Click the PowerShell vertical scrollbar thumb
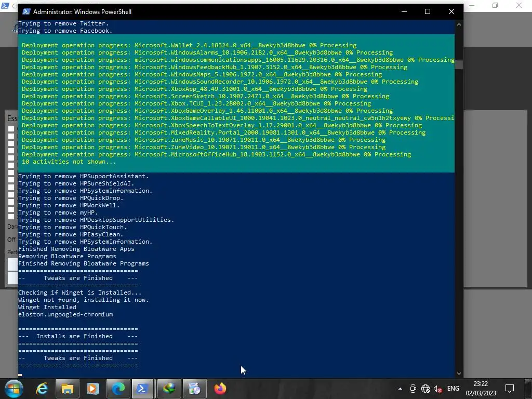Image resolution: width=532 pixels, height=399 pixels. 459,64
